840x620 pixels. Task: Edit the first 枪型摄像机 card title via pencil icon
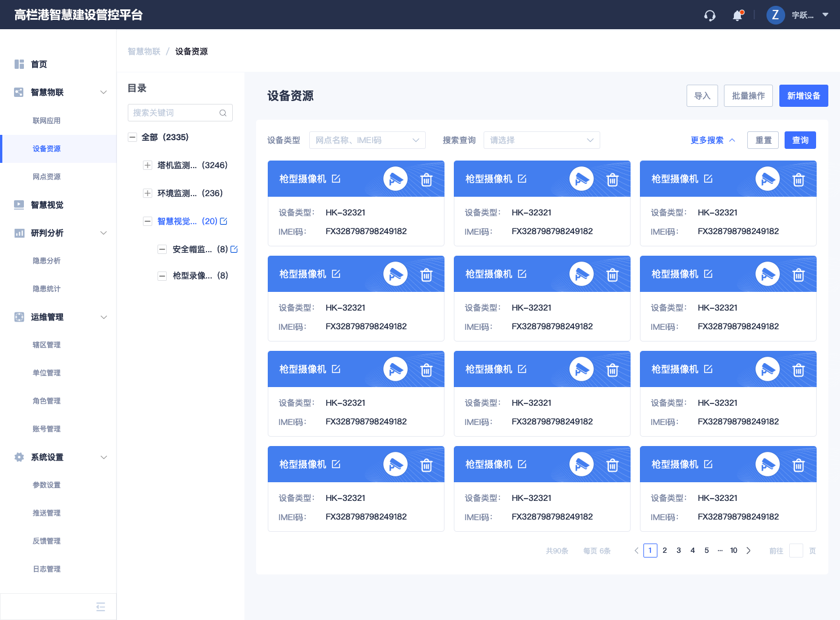click(336, 178)
